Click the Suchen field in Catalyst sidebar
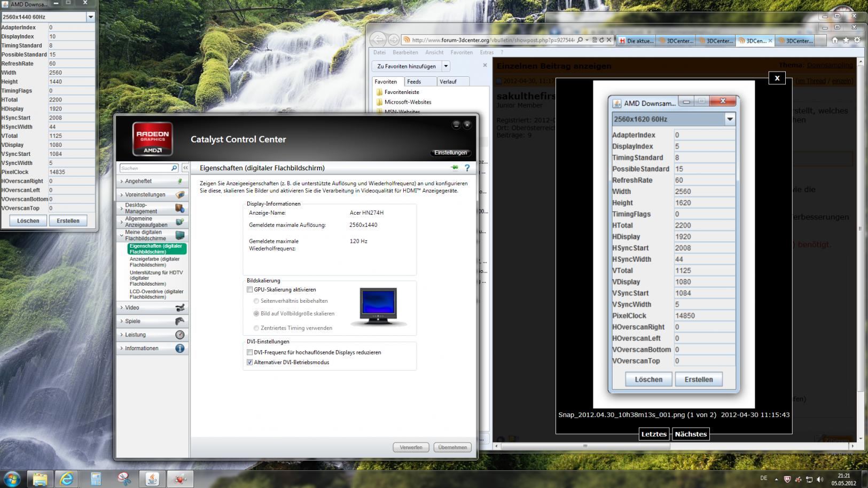Image resolution: width=868 pixels, height=488 pixels. pos(145,168)
